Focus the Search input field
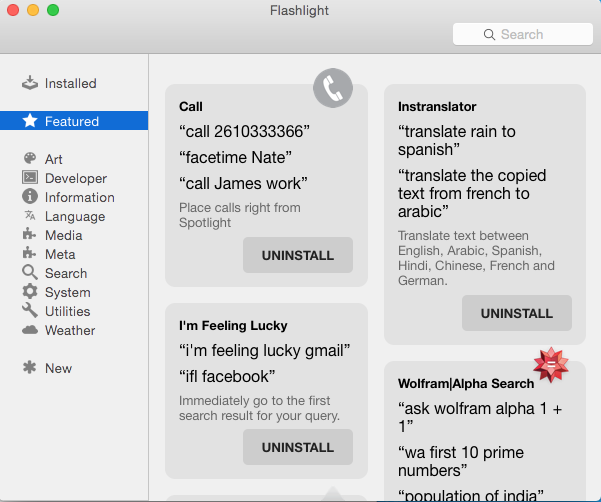 pos(523,34)
